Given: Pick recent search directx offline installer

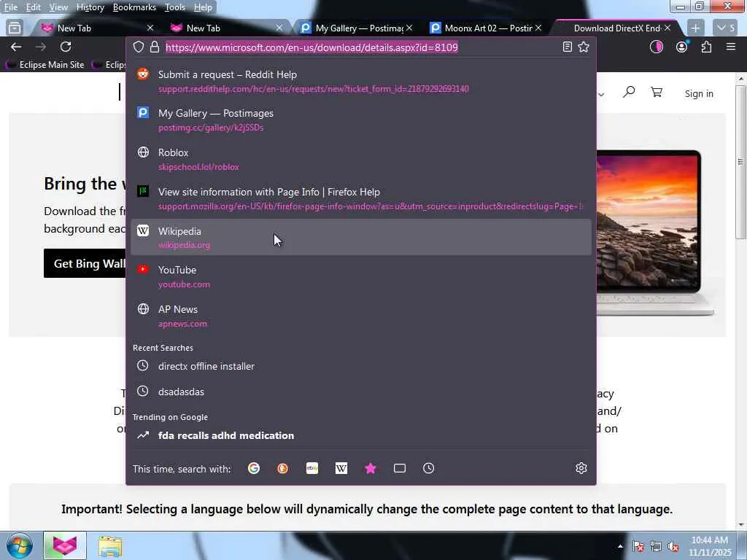Looking at the screenshot, I should click(x=361, y=366).
